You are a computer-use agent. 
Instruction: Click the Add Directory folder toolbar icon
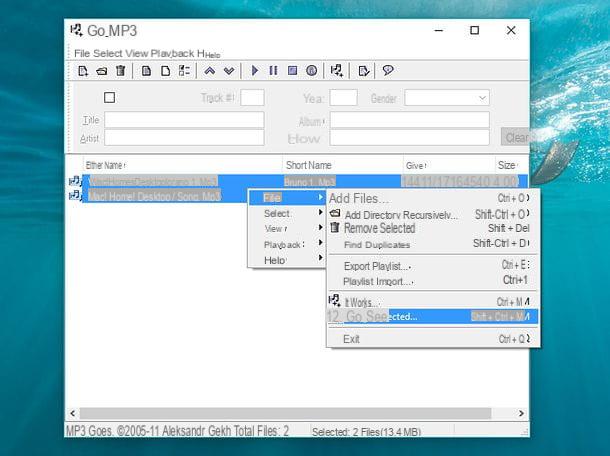pos(102,71)
